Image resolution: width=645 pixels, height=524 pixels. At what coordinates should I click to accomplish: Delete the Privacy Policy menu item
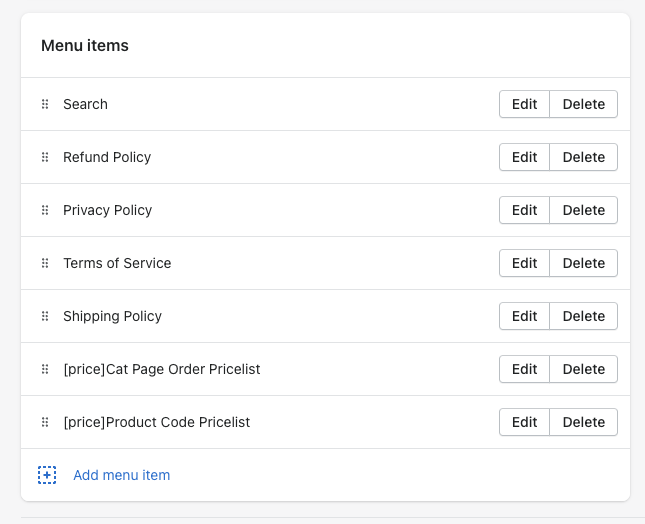tap(583, 210)
